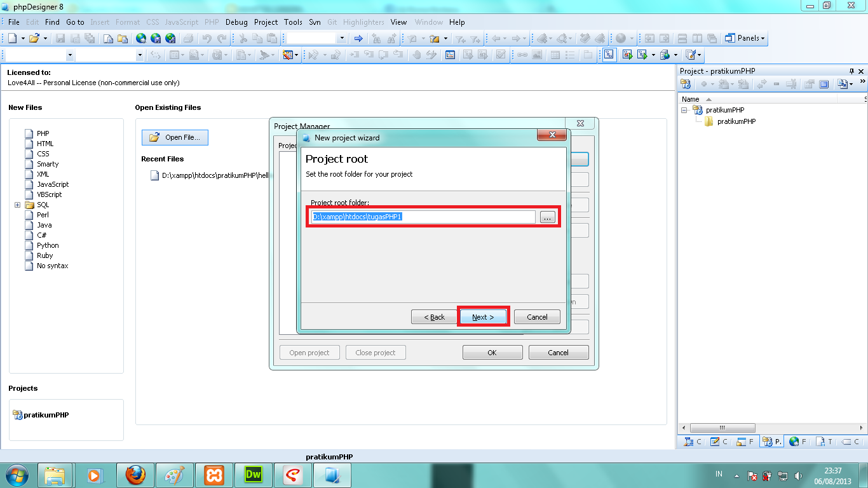This screenshot has height=488, width=868.
Task: Open Dreamweaver from the taskbar
Action: pos(253,475)
